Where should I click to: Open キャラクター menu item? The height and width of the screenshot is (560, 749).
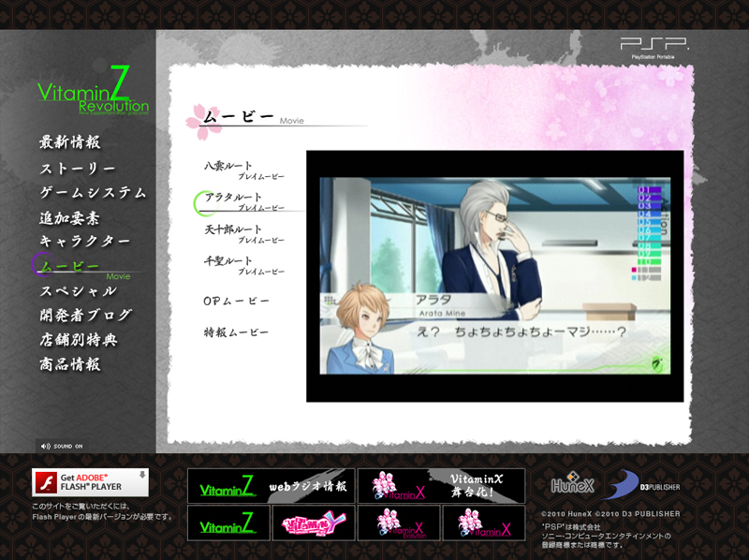coord(85,241)
